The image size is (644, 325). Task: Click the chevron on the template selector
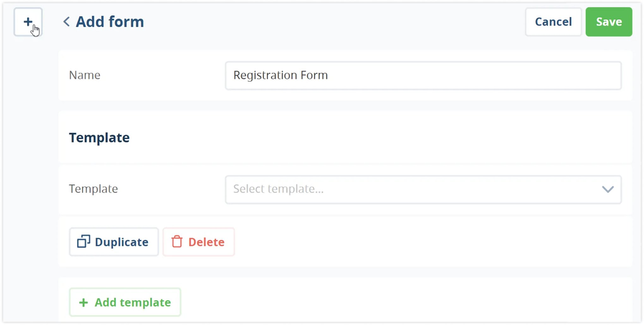click(x=608, y=190)
